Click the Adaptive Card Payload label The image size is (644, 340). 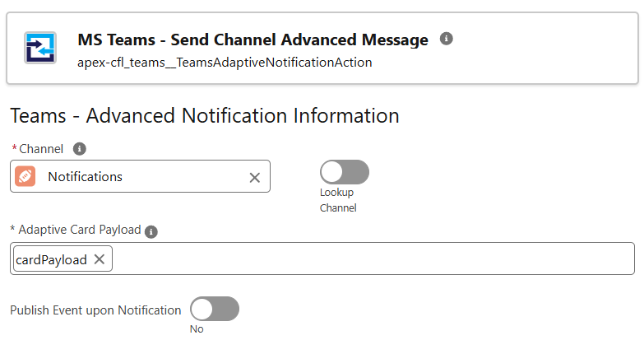pos(79,230)
